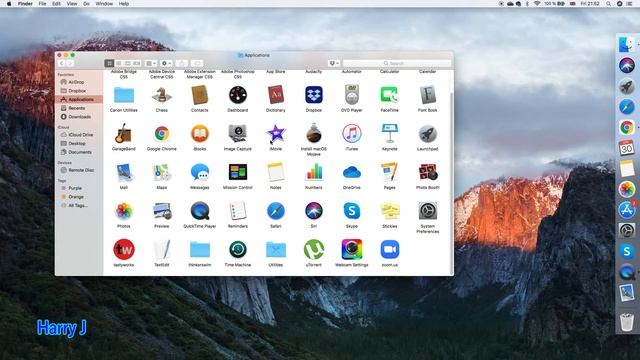This screenshot has width=640, height=360.
Task: Select the uTorrent app icon
Action: click(313, 250)
